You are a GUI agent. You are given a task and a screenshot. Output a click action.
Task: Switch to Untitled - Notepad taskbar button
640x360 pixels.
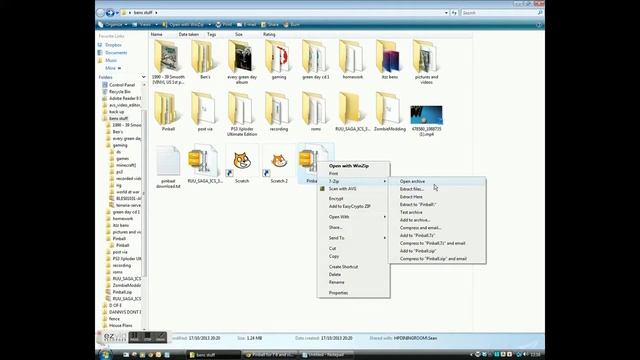click(327, 355)
